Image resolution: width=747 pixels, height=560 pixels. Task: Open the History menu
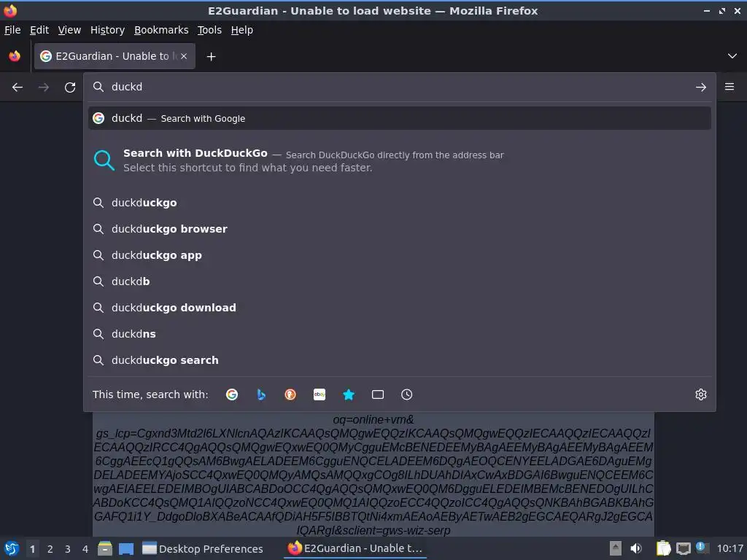pos(108,30)
